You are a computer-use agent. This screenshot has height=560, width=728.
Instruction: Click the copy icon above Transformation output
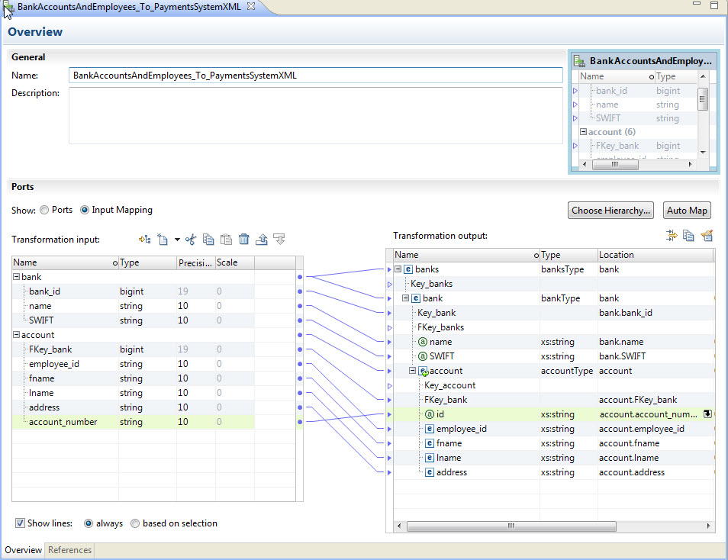coord(689,236)
